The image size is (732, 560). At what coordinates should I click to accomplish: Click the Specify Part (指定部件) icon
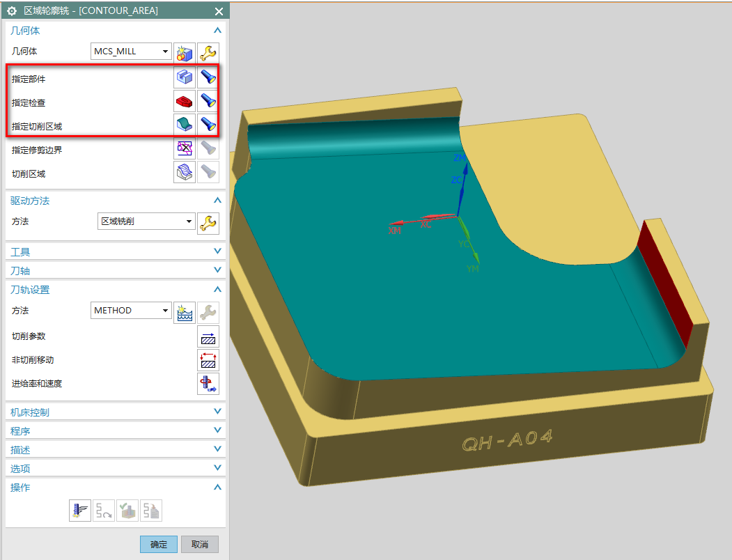pyautogui.click(x=184, y=77)
